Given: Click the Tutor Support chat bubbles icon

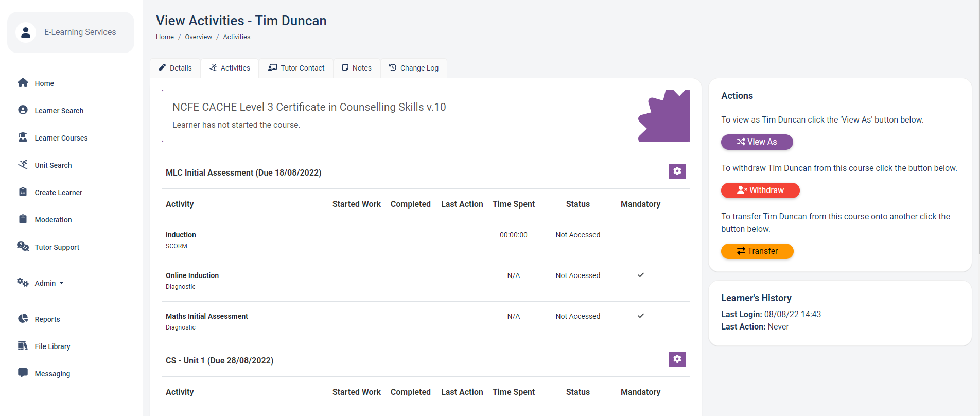Looking at the screenshot, I should coord(23,247).
